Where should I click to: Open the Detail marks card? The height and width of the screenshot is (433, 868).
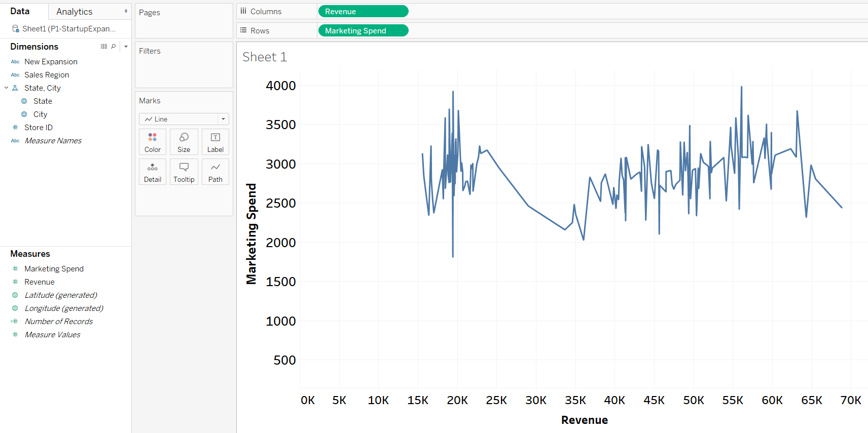[x=153, y=172]
